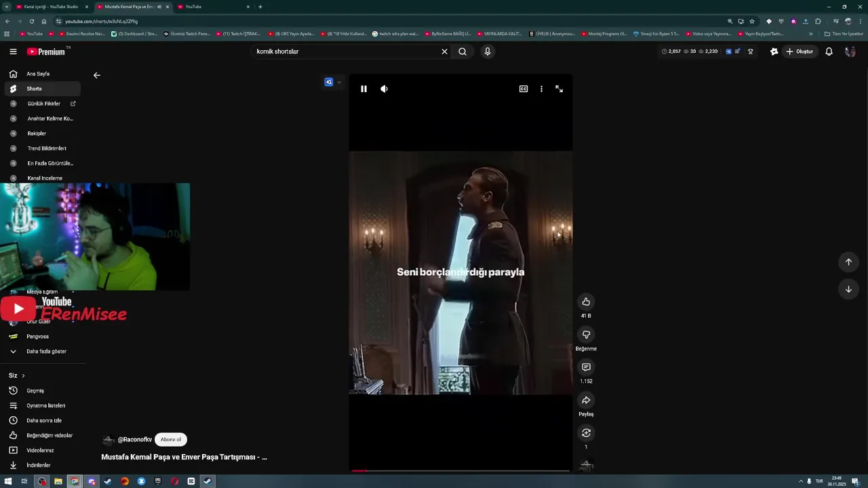
Task: Open the trophy icon in YouTube header
Action: click(750, 52)
